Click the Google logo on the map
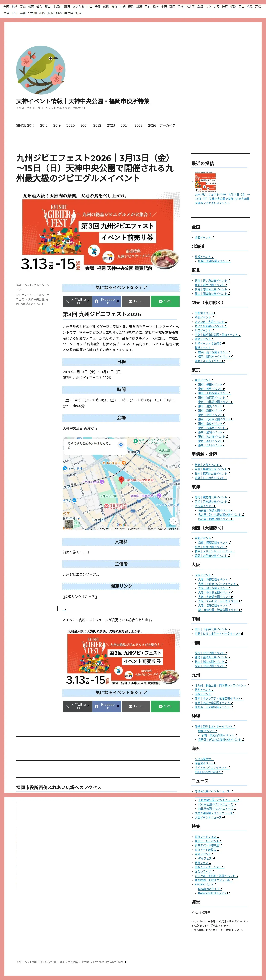 click(x=121, y=525)
